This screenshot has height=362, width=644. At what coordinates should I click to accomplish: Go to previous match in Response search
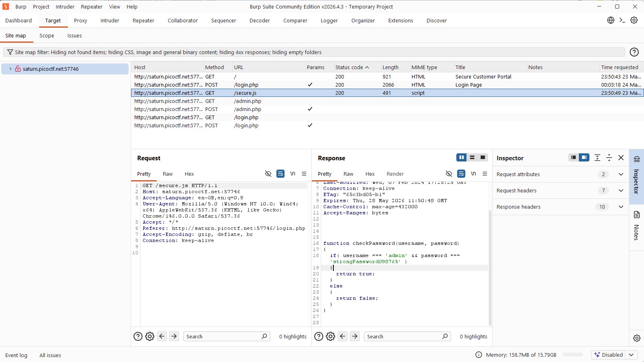tap(343, 336)
